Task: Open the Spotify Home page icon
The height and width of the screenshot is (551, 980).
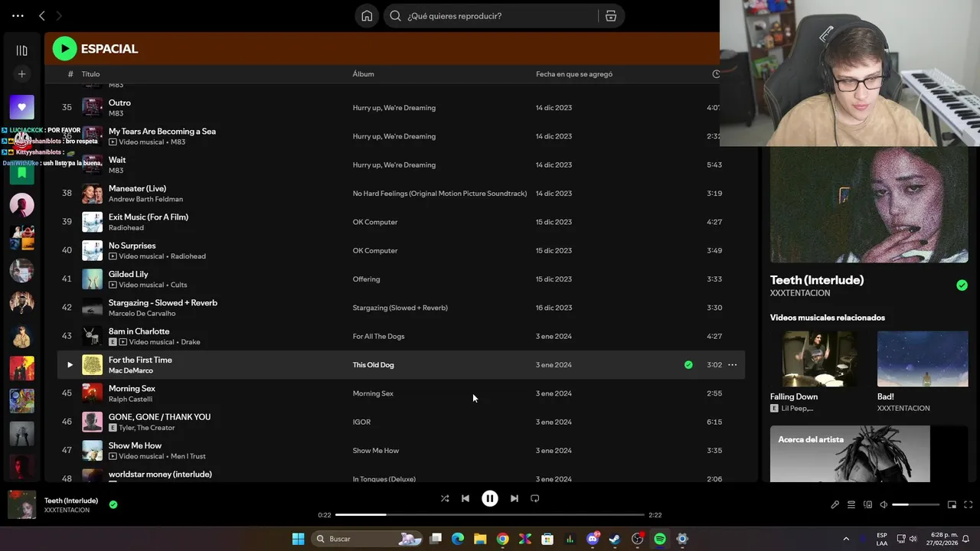Action: [x=367, y=16]
